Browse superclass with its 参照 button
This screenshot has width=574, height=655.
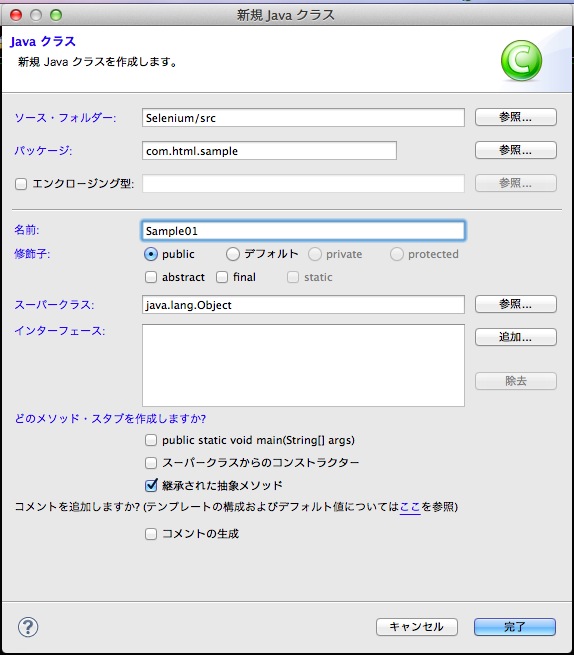(x=516, y=304)
